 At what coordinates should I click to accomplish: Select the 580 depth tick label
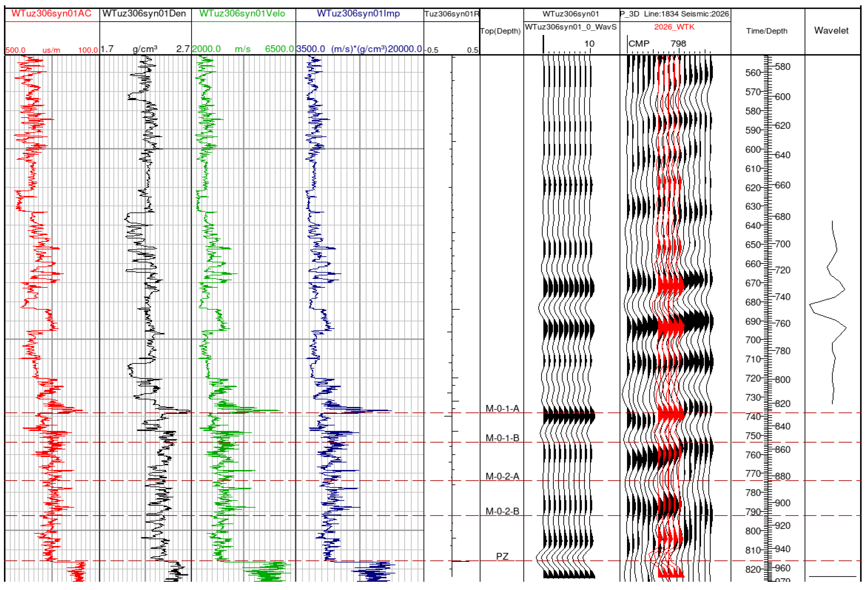(783, 67)
